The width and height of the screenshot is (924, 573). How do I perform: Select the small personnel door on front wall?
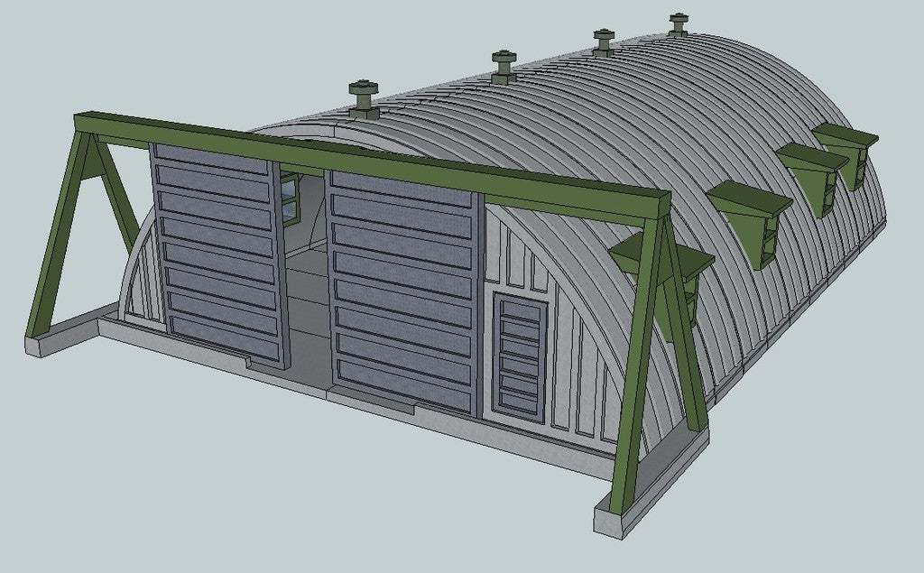tap(521, 356)
